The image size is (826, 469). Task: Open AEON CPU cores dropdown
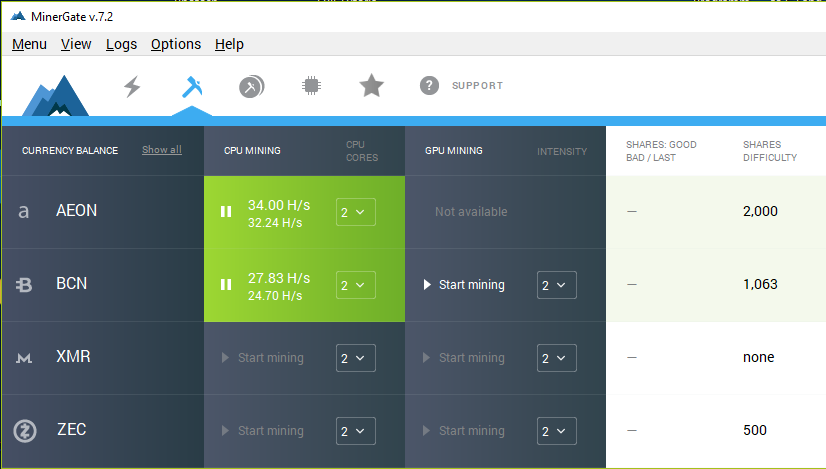356,212
